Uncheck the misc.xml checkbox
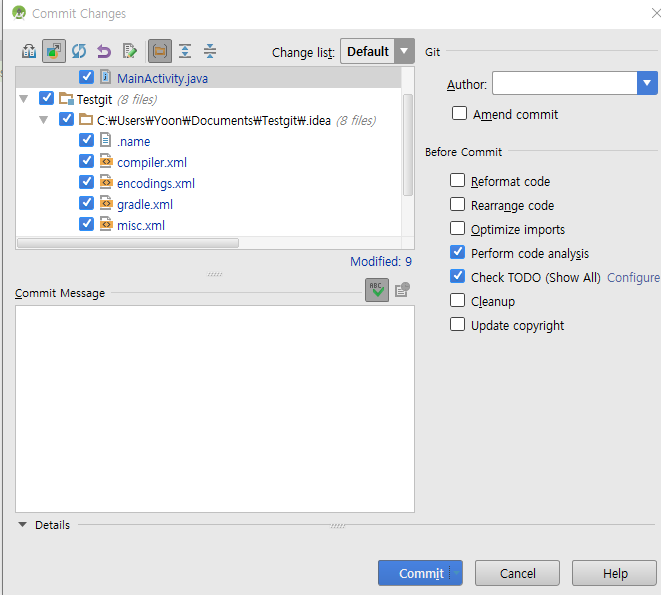The image size is (661, 595). 86,224
